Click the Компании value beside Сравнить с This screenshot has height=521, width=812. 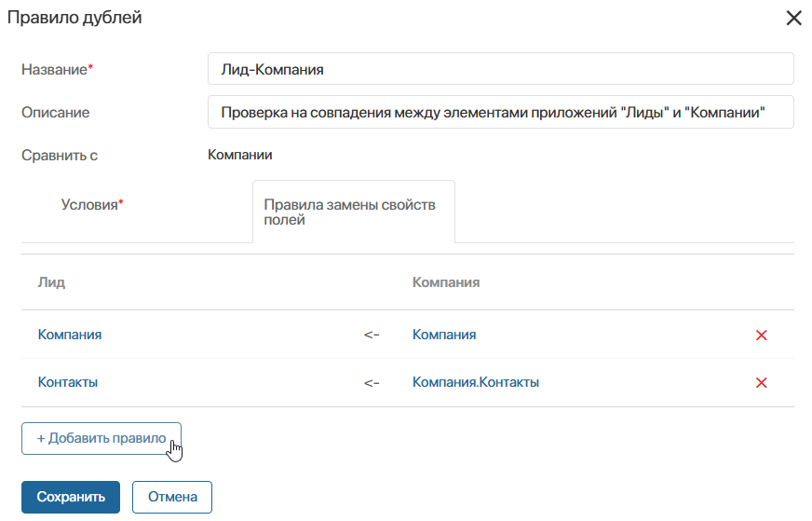pos(239,155)
